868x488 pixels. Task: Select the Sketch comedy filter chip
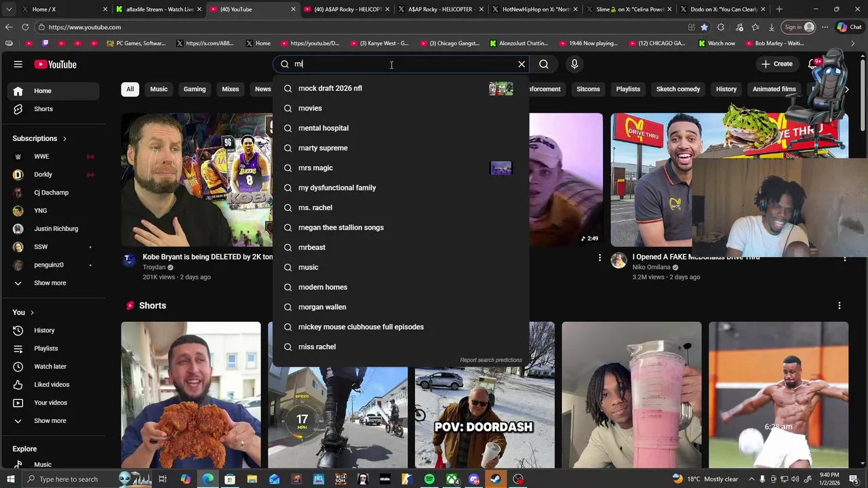coord(678,89)
